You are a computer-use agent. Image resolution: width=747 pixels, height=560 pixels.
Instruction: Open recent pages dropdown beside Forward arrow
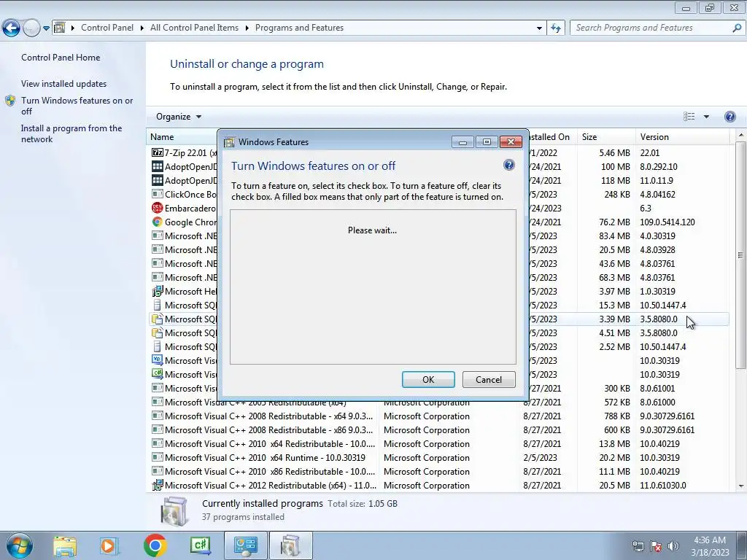46,28
